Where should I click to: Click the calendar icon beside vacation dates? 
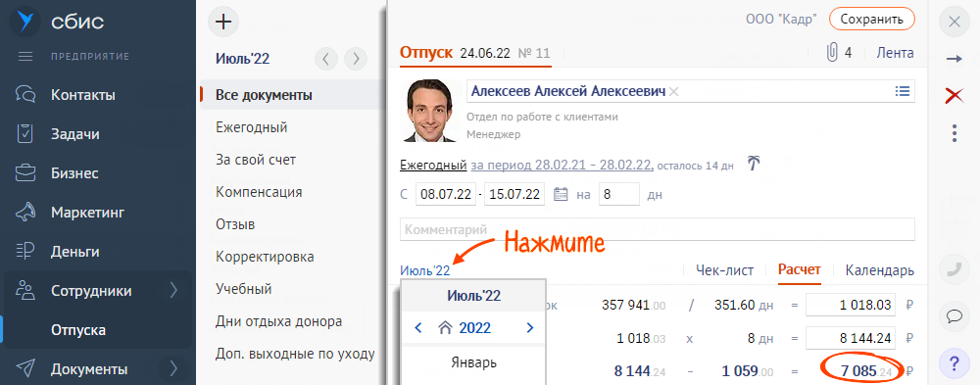coord(562,194)
